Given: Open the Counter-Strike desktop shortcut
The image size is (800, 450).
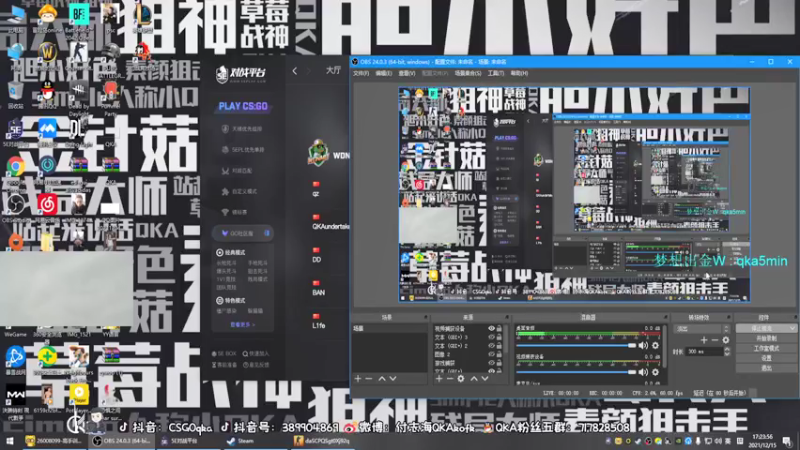Looking at the screenshot, I should tap(79, 53).
